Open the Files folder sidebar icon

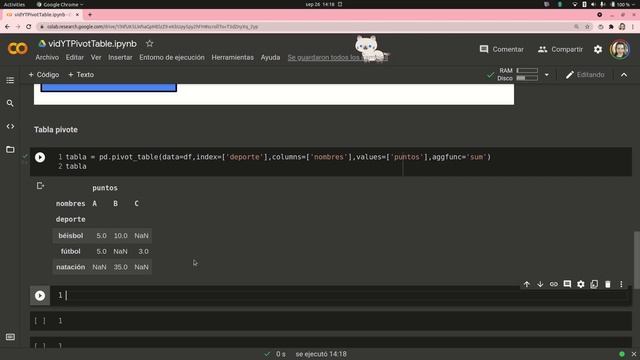[10, 149]
